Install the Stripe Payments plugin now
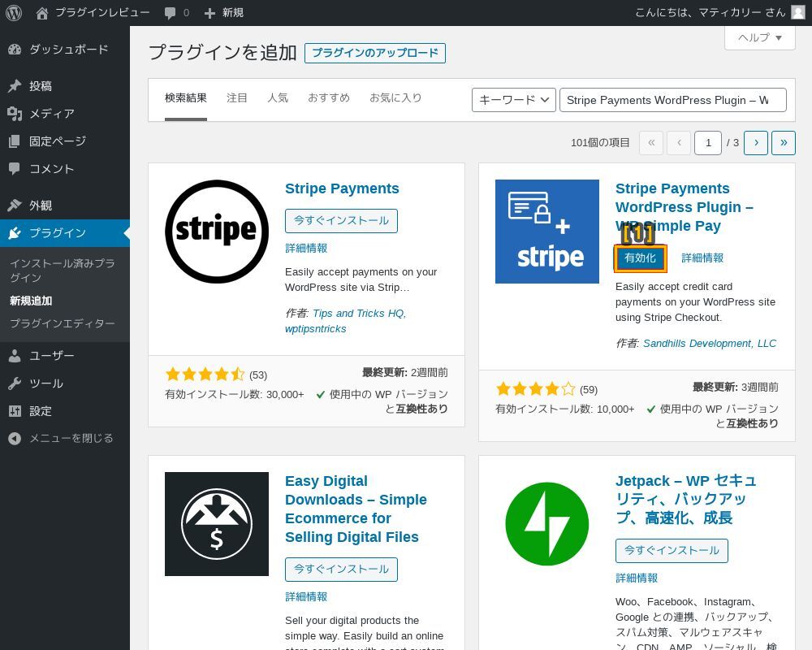 click(341, 221)
